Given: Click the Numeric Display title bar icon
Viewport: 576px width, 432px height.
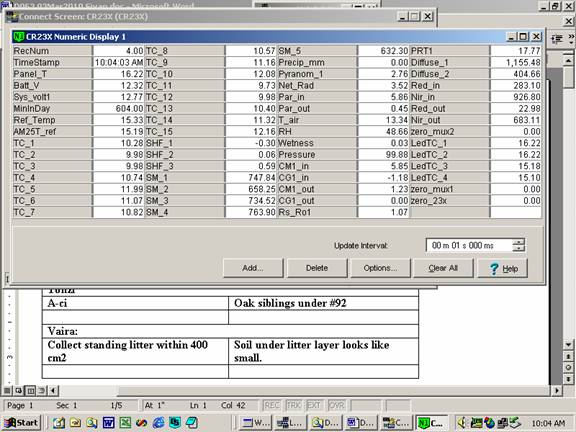Looking at the screenshot, I should click(x=18, y=36).
